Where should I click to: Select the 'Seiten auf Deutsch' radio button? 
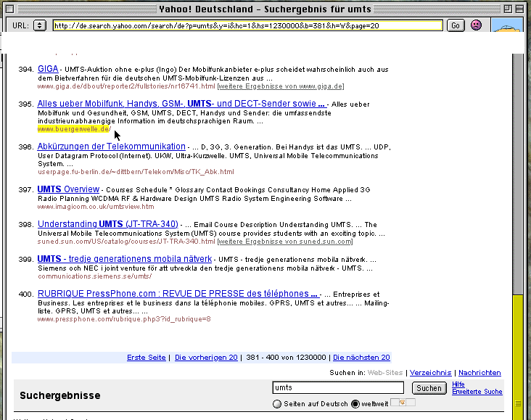coord(276,404)
